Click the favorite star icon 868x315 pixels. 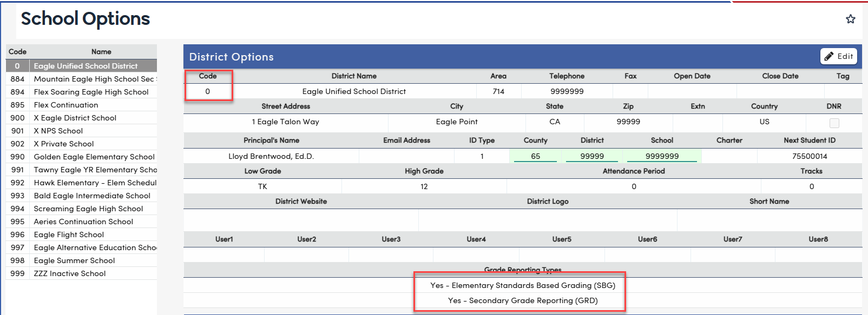coord(851,19)
